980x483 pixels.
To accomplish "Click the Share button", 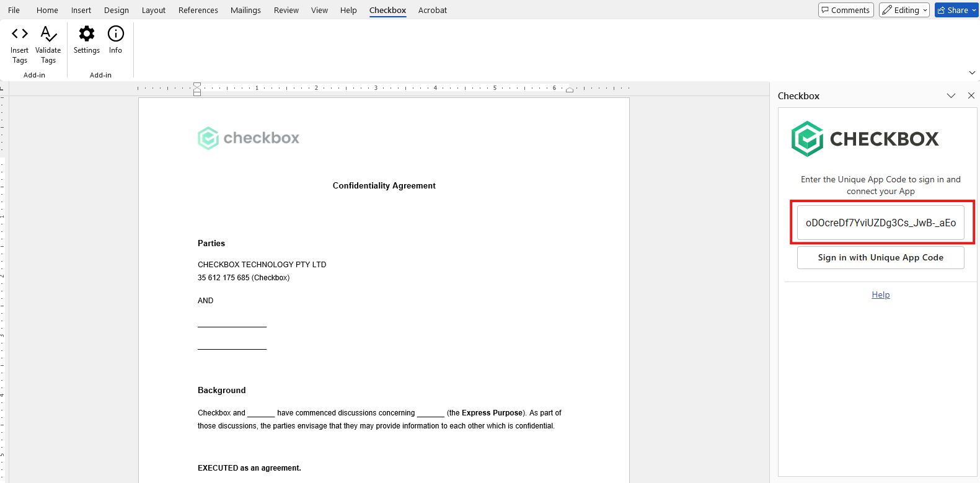I will 956,10.
